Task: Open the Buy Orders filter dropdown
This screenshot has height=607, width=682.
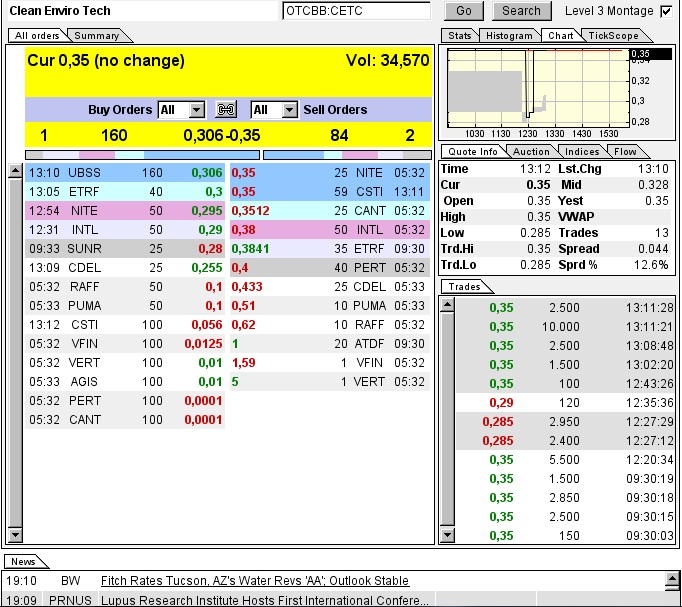Action: click(x=196, y=110)
